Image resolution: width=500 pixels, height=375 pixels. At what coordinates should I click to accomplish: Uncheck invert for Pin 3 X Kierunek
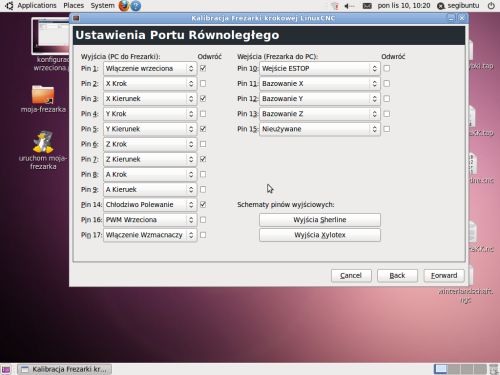pos(203,99)
